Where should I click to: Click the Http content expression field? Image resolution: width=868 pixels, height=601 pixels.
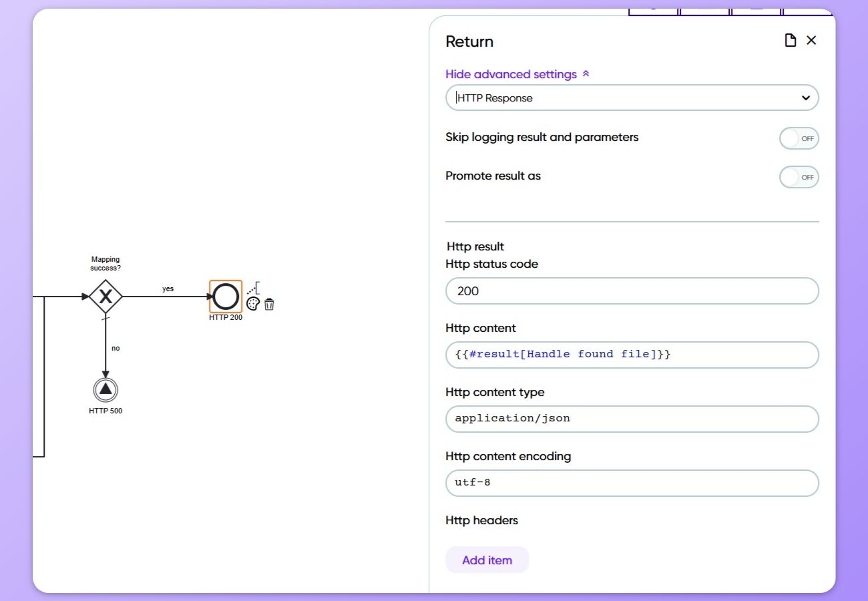pyautogui.click(x=632, y=355)
